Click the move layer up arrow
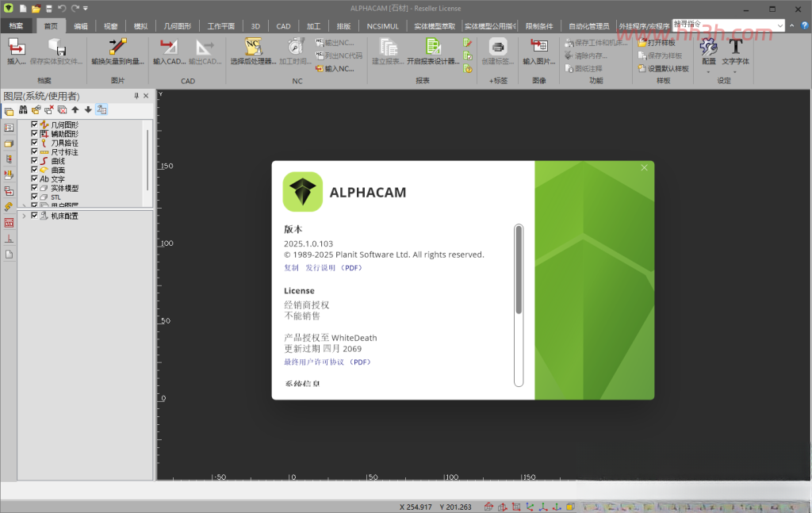Image resolution: width=812 pixels, height=513 pixels. coord(75,109)
